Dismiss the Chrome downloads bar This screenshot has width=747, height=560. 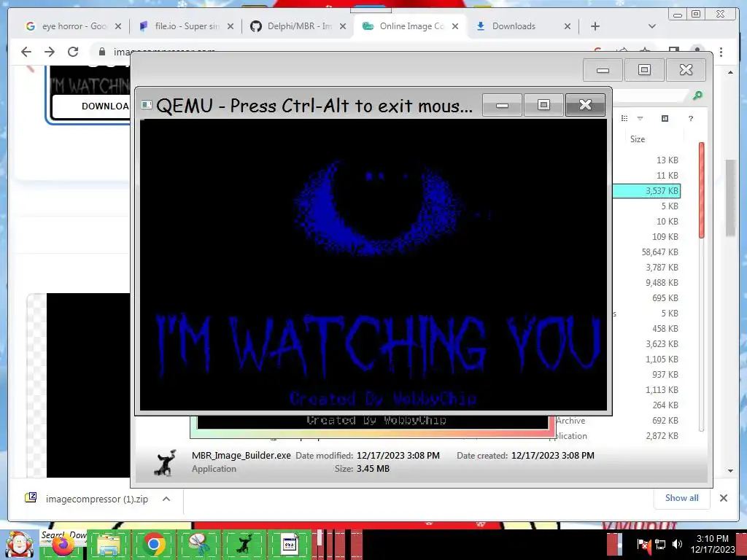click(723, 498)
